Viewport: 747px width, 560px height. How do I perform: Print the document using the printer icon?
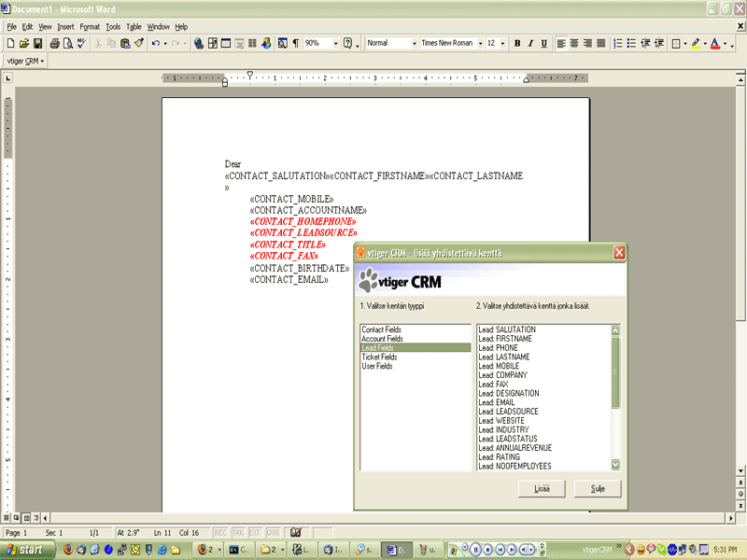pos(55,43)
